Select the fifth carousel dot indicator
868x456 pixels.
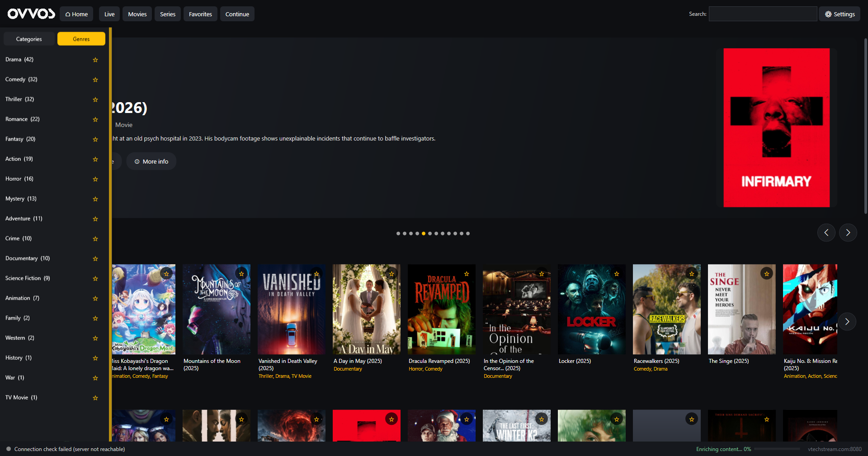tap(424, 234)
